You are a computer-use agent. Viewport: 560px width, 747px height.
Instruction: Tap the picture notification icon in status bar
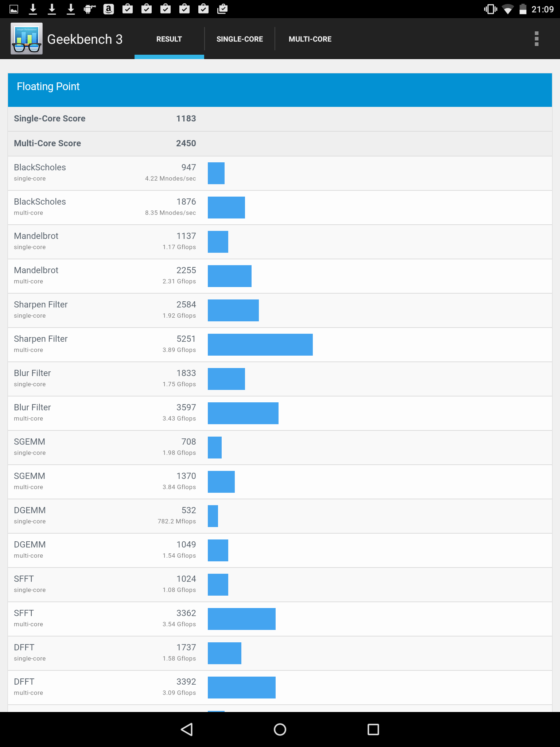pos(14,9)
